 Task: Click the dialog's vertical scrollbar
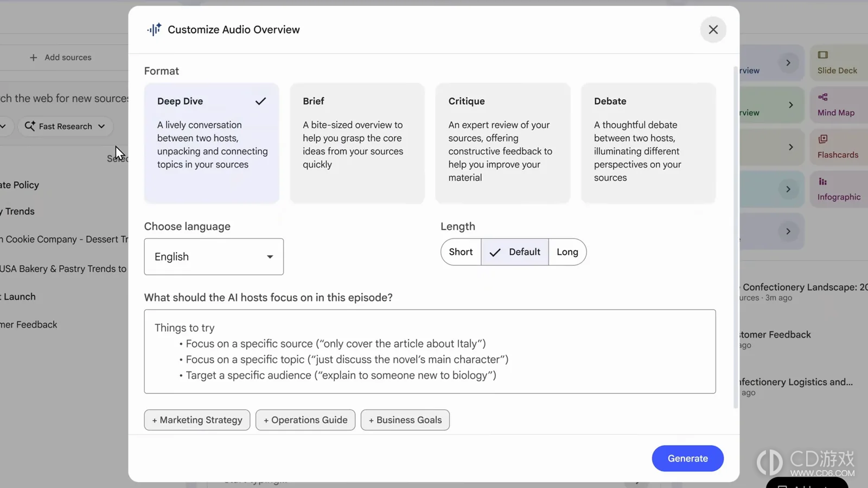click(x=736, y=237)
